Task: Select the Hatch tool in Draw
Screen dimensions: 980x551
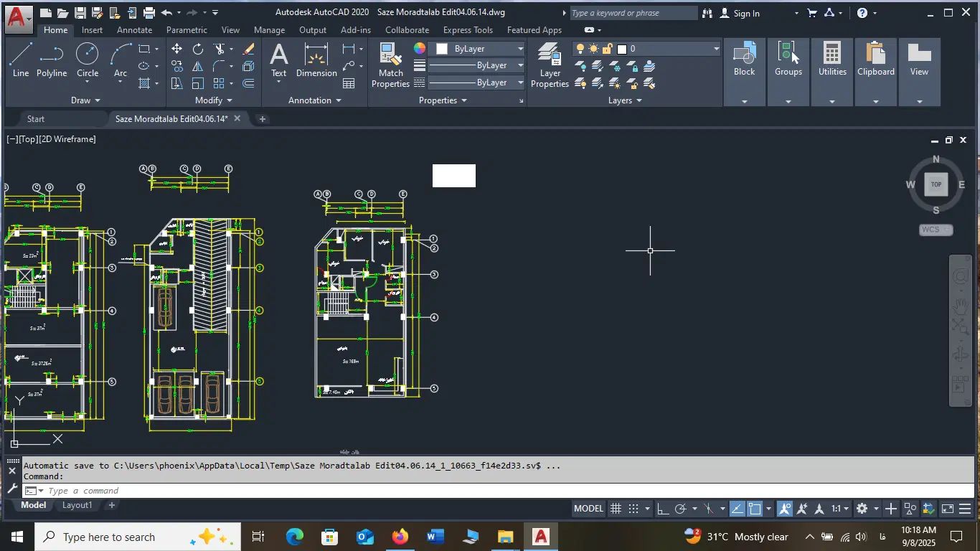Action: click(144, 83)
